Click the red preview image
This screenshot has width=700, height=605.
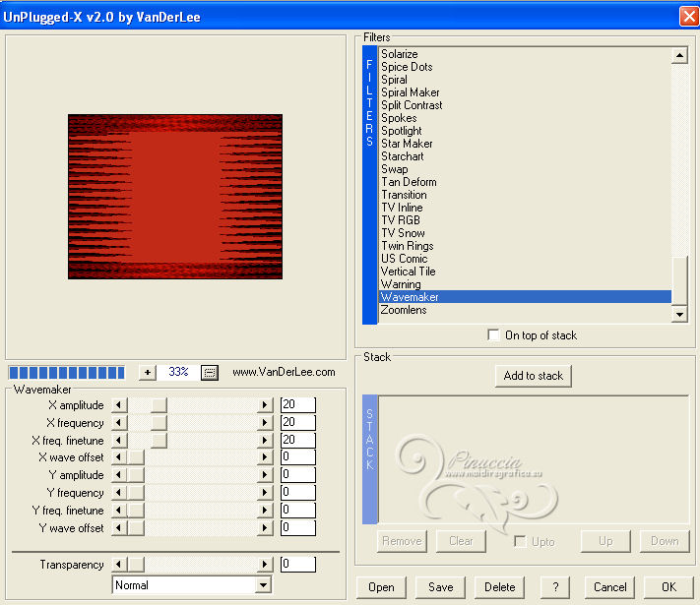pyautogui.click(x=175, y=197)
